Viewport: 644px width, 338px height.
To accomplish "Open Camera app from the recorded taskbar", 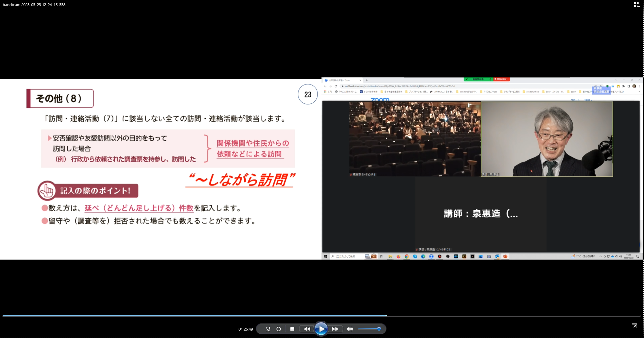I will 489,257.
